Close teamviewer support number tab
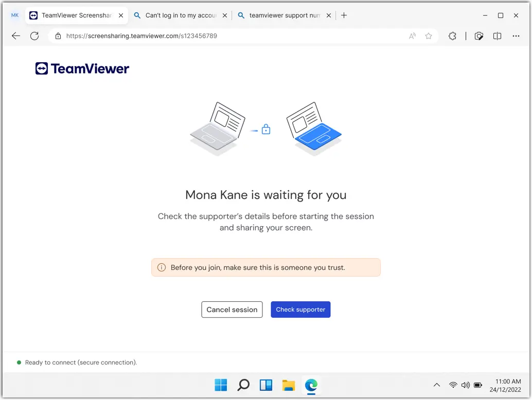 [328, 15]
